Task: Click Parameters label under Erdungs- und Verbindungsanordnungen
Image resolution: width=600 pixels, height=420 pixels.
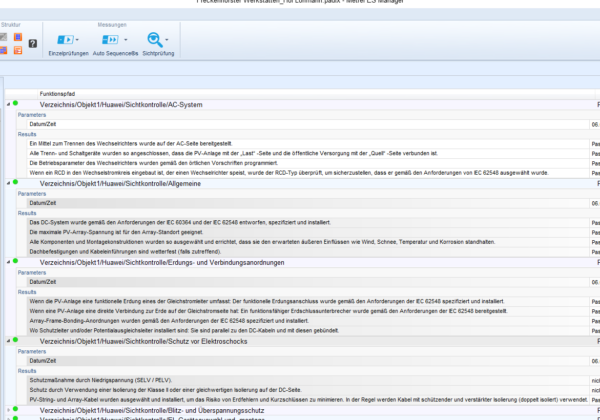Action: (32, 272)
